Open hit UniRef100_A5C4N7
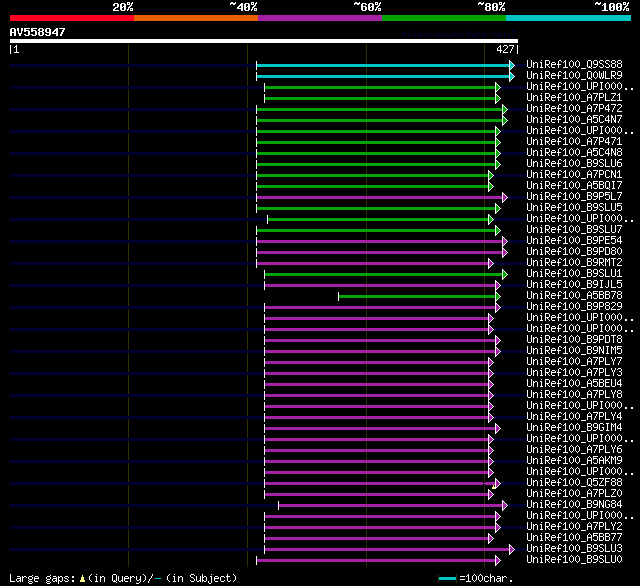Screen dimensions: 640x586 [574, 120]
